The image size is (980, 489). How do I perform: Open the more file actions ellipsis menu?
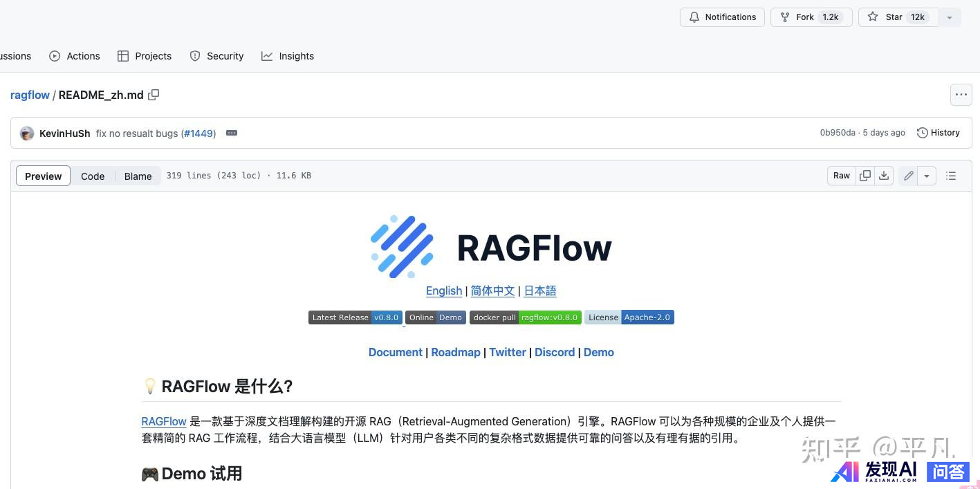click(x=961, y=95)
